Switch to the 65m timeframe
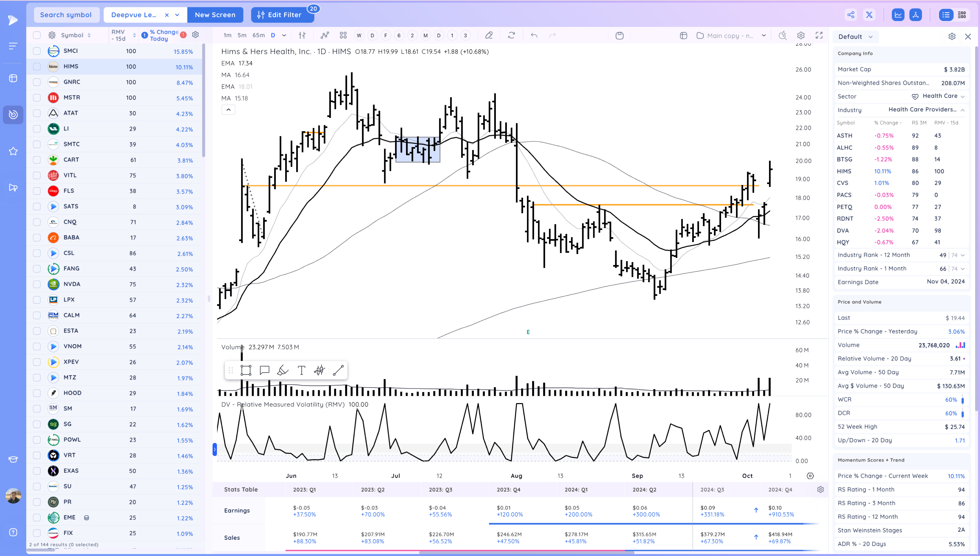Image resolution: width=980 pixels, height=556 pixels. point(258,35)
